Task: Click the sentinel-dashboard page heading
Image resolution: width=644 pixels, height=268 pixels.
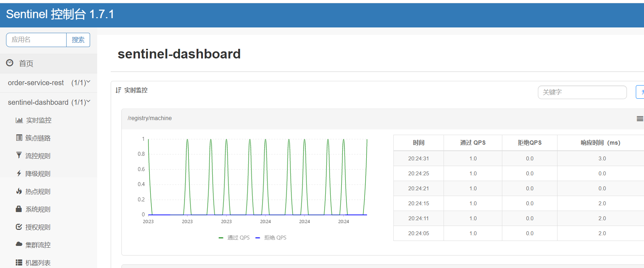Action: point(179,54)
